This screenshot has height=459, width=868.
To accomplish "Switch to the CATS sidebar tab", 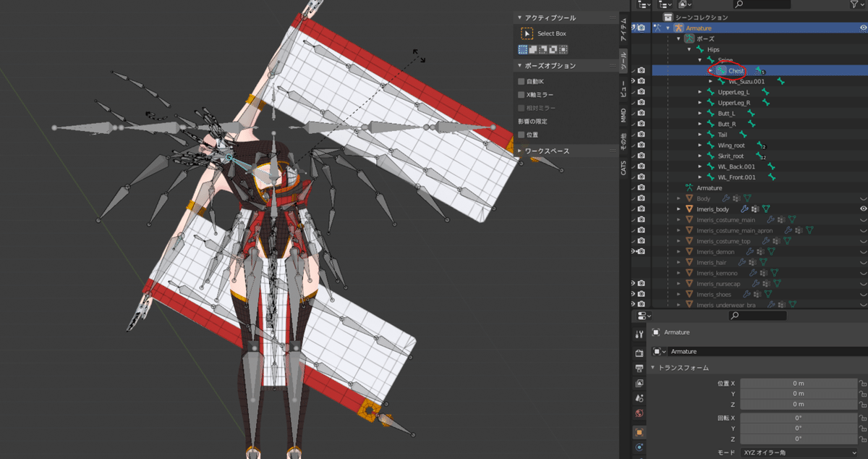I will pos(624,168).
